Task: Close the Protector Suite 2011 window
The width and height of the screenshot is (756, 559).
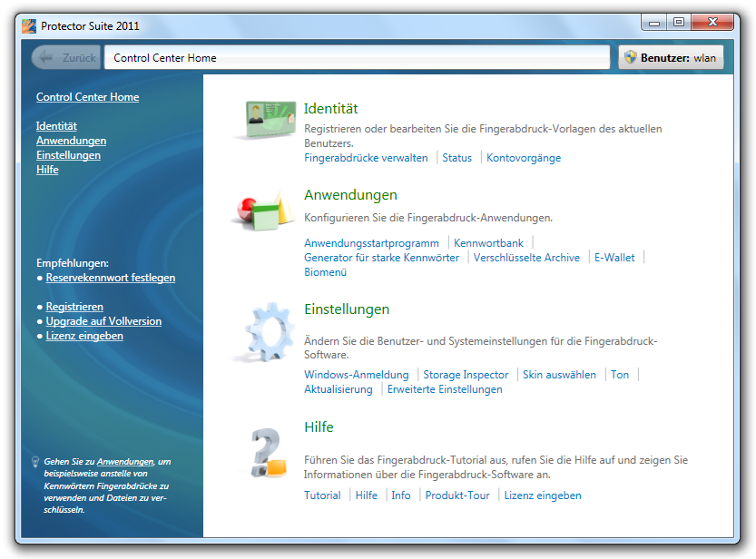Action: (x=712, y=23)
